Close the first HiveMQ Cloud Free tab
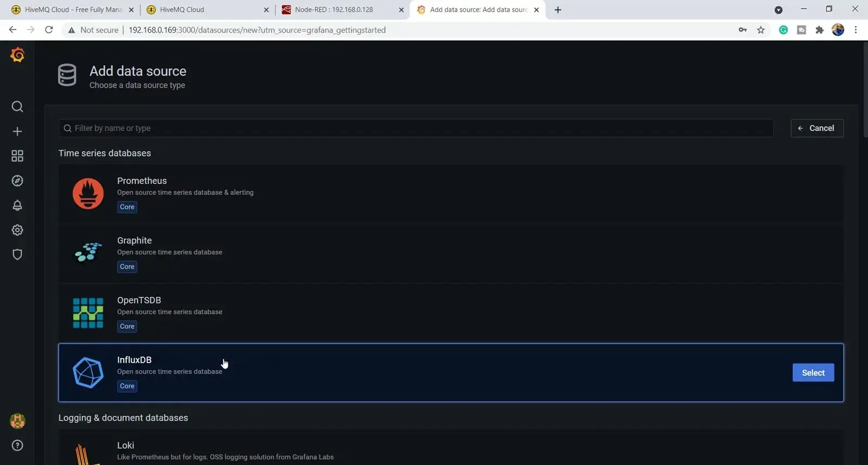The height and width of the screenshot is (465, 868). point(131,10)
